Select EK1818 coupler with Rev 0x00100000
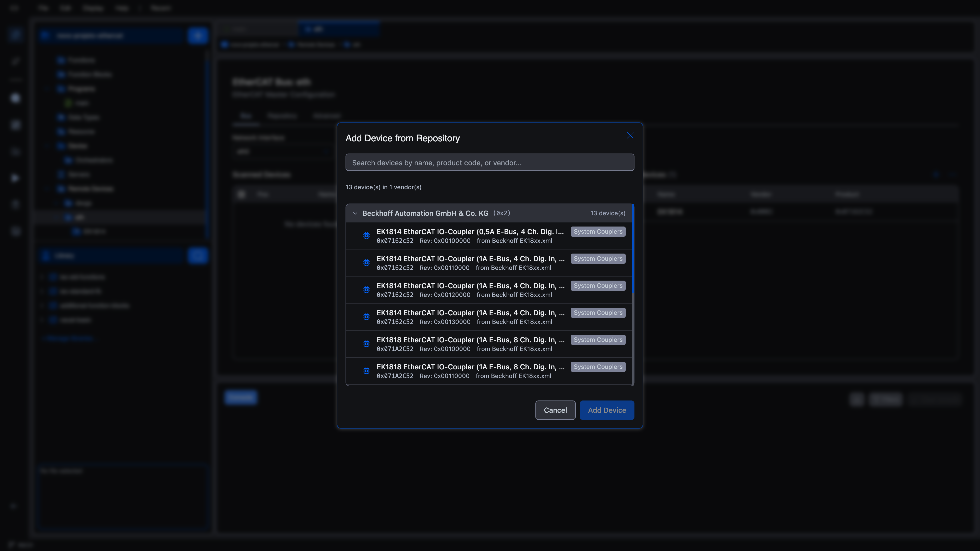 pyautogui.click(x=488, y=344)
